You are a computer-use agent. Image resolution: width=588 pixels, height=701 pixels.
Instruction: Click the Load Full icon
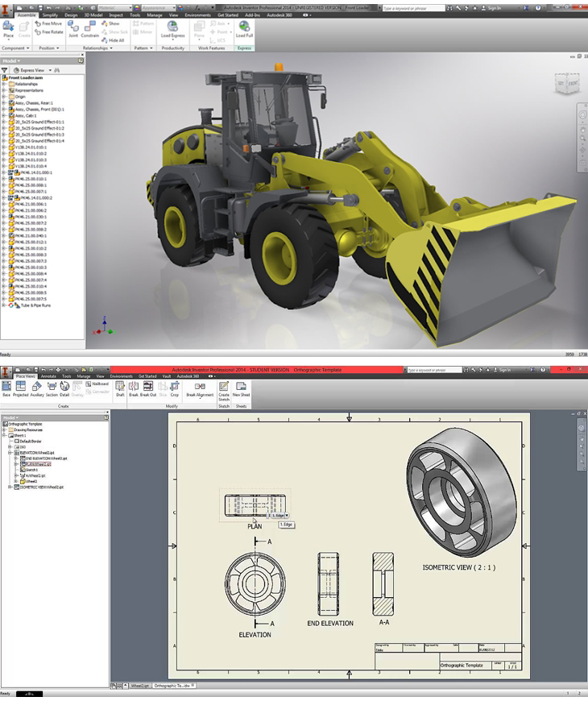click(244, 29)
